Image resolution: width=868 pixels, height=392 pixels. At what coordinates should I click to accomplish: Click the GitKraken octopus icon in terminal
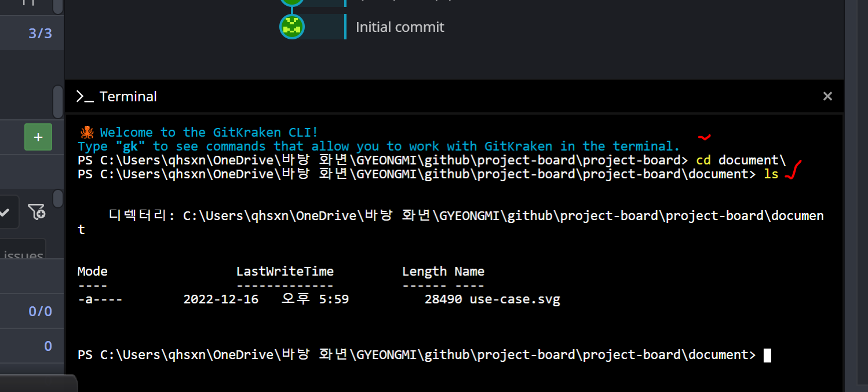pos(86,132)
